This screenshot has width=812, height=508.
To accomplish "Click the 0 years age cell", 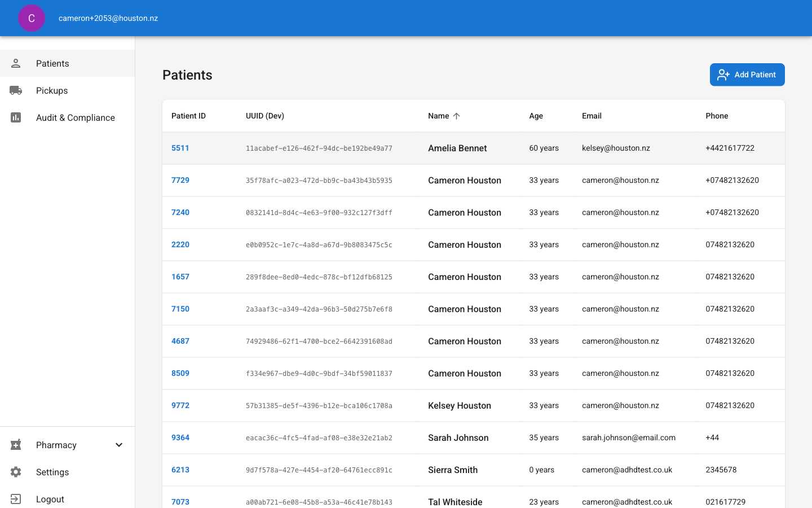I will coord(542,470).
